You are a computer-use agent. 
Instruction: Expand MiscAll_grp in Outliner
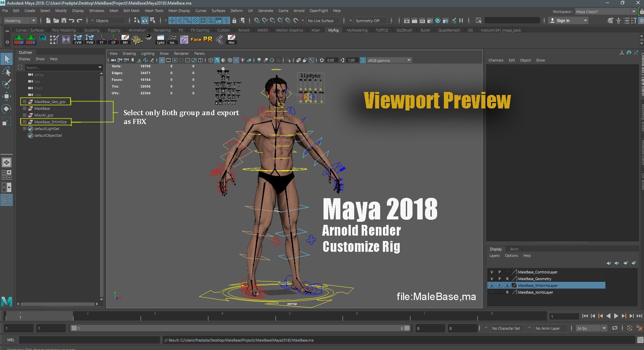24,115
